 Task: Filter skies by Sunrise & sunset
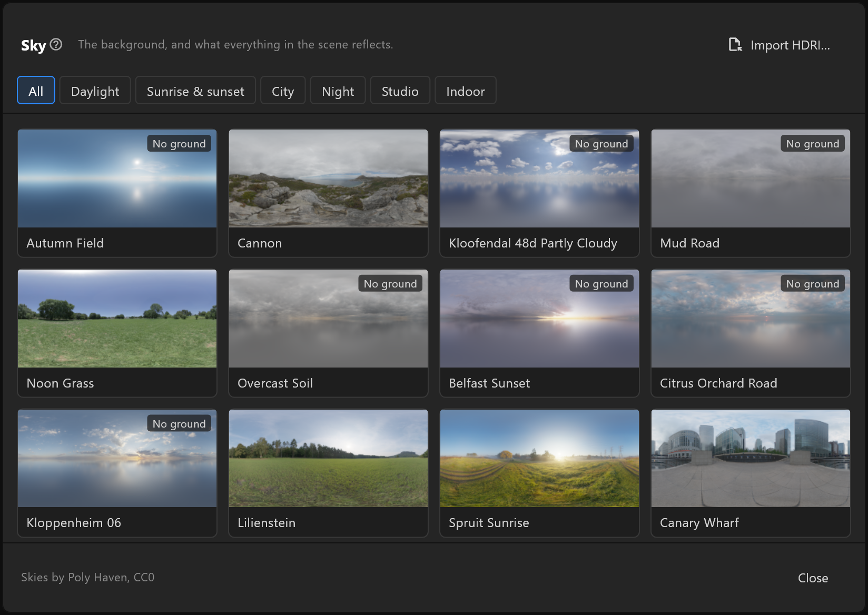[195, 91]
